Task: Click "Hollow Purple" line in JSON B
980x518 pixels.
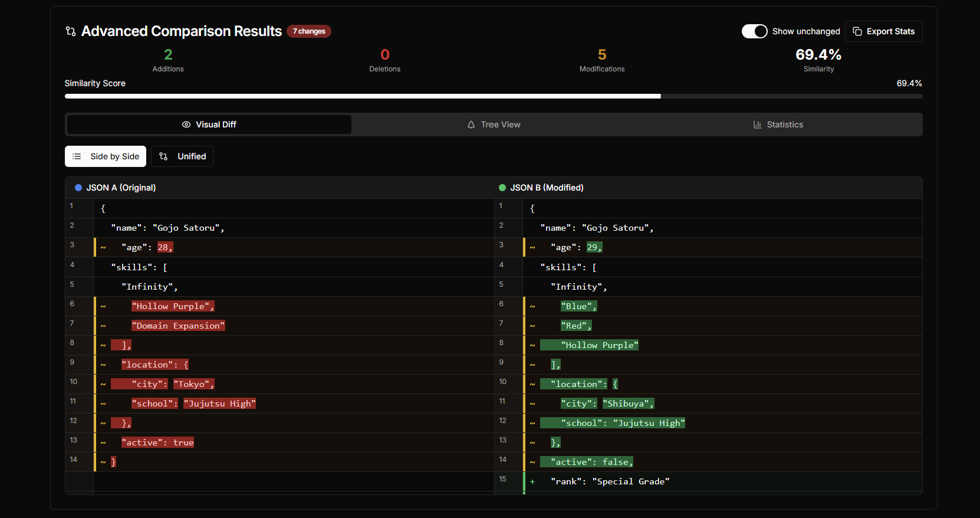Action: (722, 345)
